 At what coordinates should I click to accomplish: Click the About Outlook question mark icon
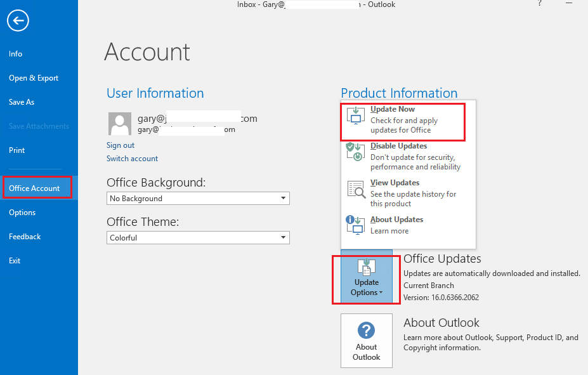tap(367, 331)
